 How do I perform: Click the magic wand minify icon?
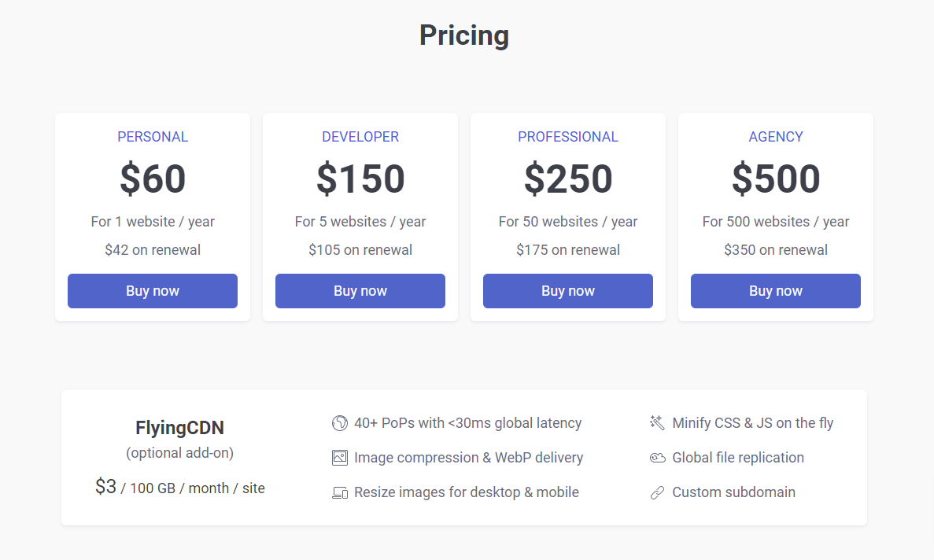657,423
